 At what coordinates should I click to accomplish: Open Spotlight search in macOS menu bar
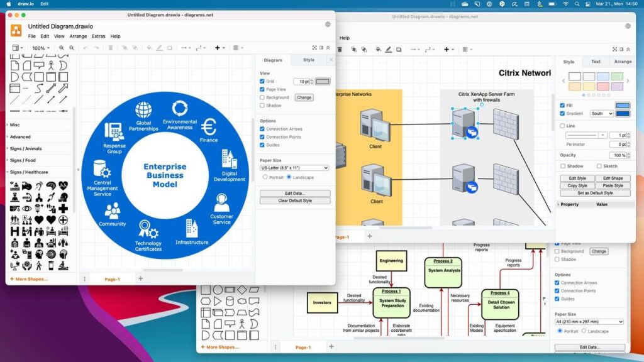577,4
